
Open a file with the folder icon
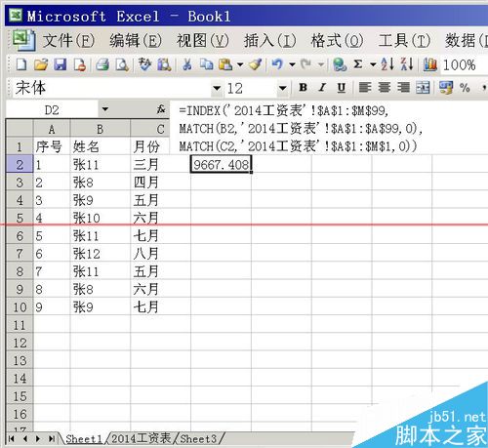pos(41,64)
